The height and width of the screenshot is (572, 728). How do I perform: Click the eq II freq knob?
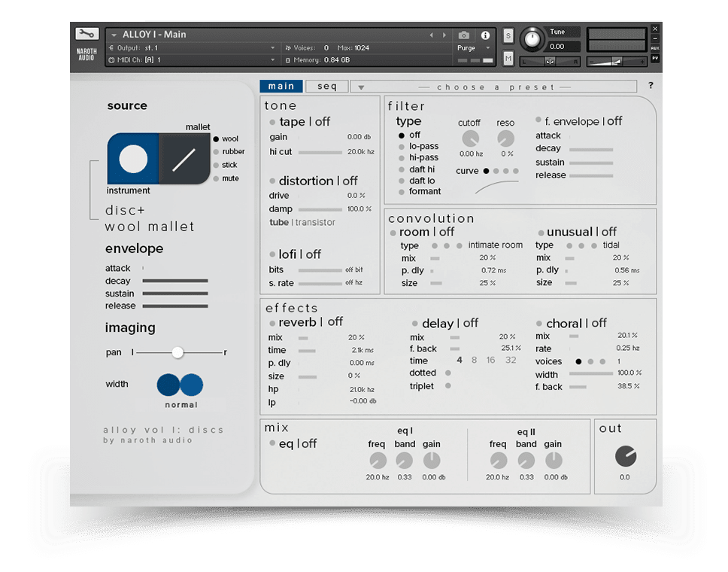click(499, 461)
